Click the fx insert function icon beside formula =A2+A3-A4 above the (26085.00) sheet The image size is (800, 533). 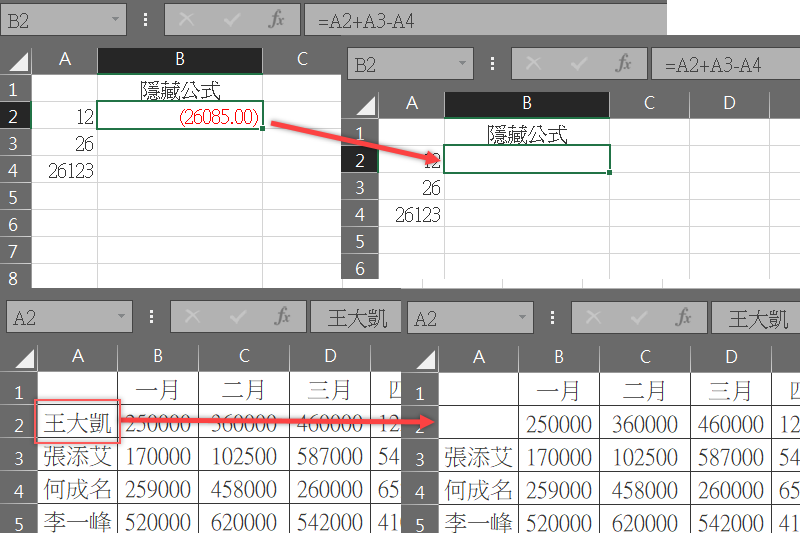[276, 20]
